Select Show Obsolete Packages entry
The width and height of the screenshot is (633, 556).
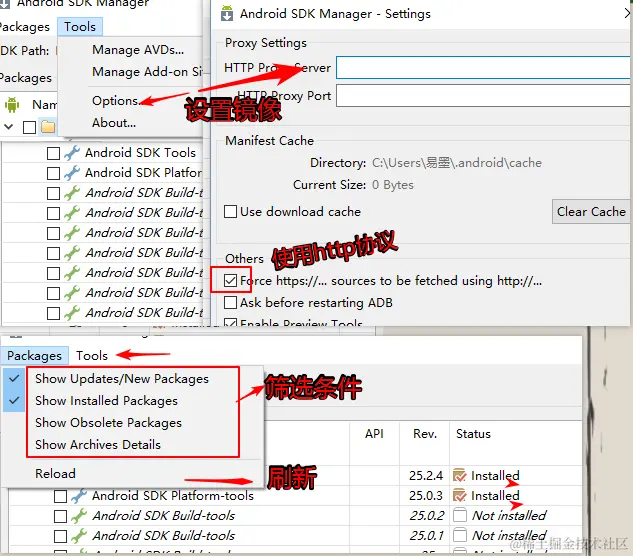click(108, 422)
